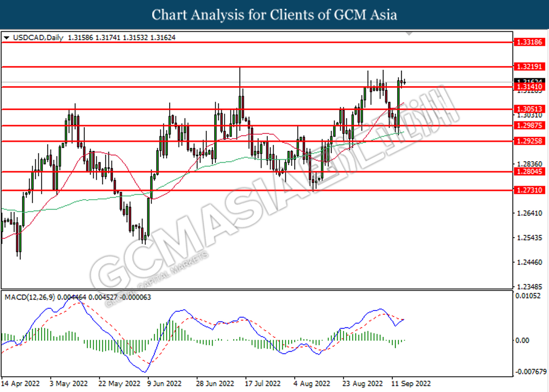
Task: Click the Chart Analysis for Clients title
Action: tap(274, 15)
